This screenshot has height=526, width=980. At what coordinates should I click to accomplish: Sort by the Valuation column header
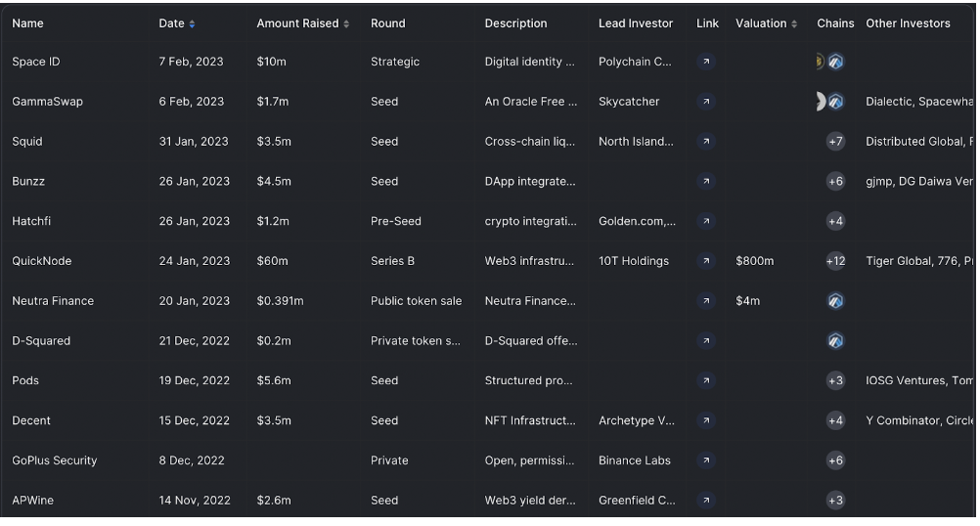766,23
